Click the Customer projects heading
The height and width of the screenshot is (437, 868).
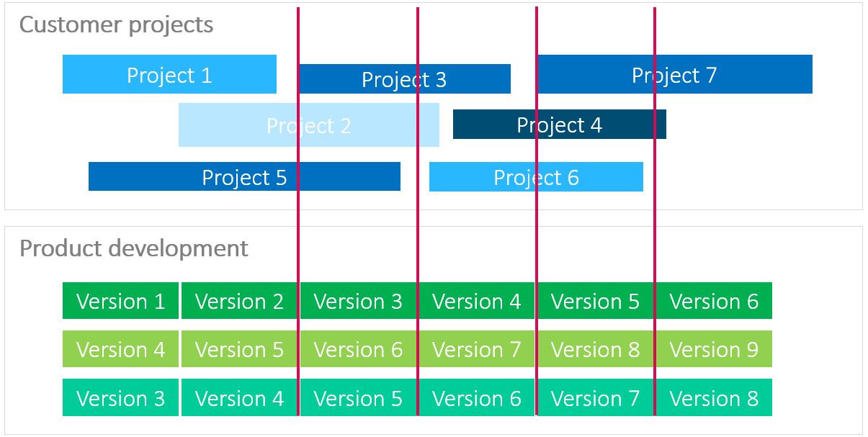tap(116, 24)
